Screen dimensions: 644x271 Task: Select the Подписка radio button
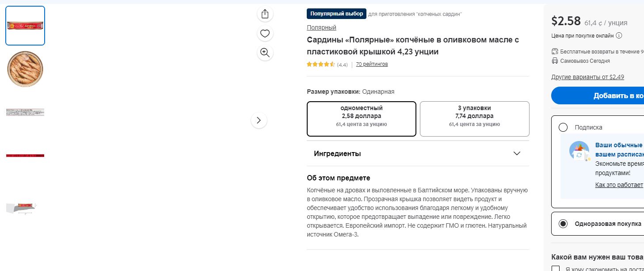tap(563, 127)
